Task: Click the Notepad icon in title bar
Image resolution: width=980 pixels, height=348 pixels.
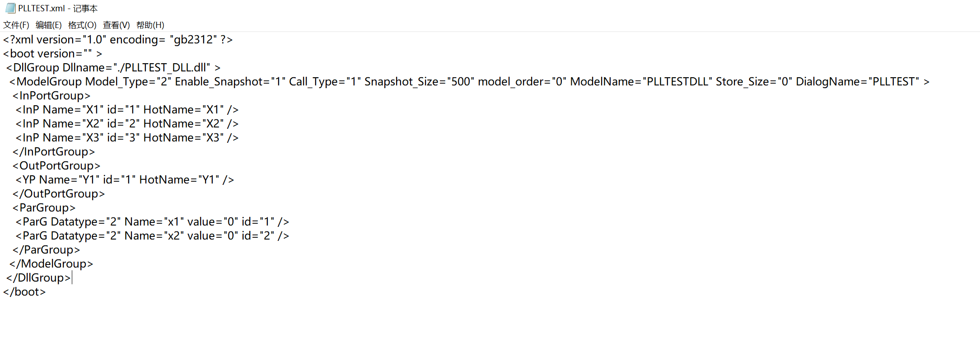Action: [x=10, y=8]
